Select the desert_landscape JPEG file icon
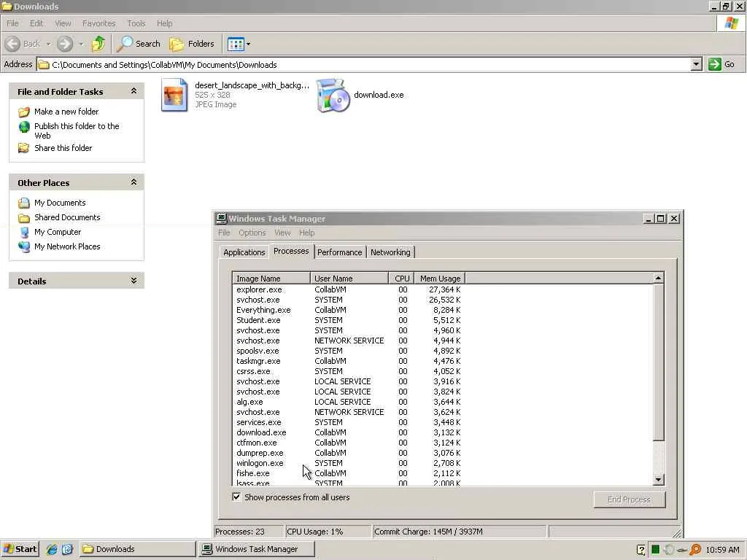 pyautogui.click(x=174, y=95)
